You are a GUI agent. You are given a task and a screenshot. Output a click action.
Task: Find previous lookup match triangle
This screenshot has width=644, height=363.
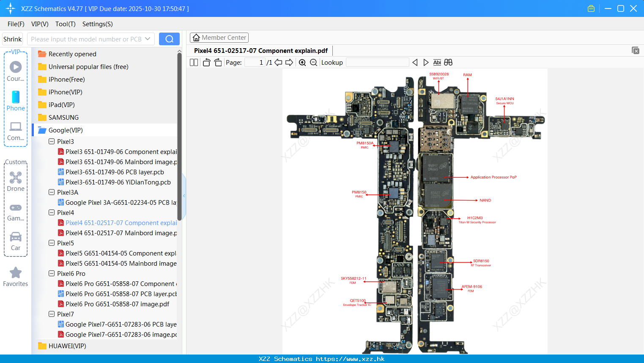tap(415, 63)
